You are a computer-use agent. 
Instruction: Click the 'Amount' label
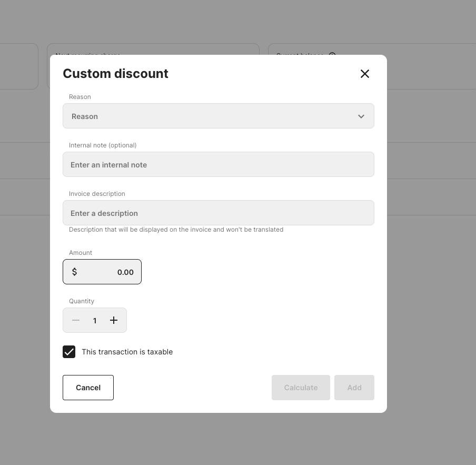click(81, 253)
